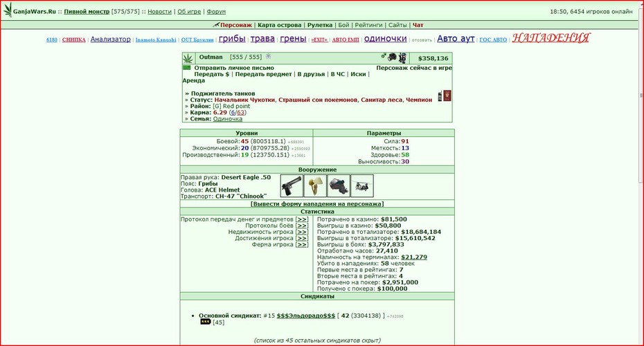Click the СНИПКА shortcut link
This screenshot has height=346, width=644.
point(74,40)
